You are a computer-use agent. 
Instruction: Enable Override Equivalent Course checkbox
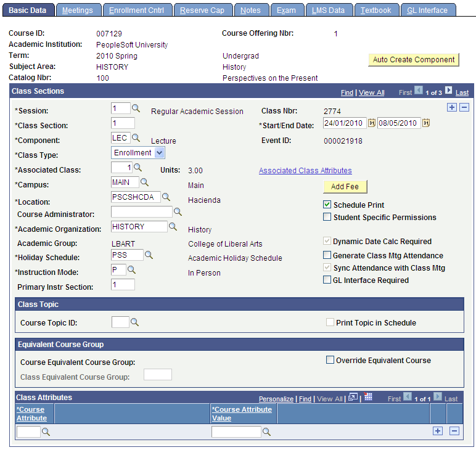[330, 360]
